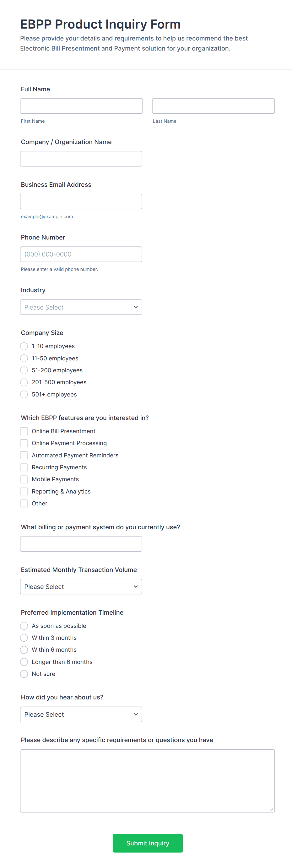Screen dimensions: 292x868
Task: Choose Within 6 months timeline option
Action: pyautogui.click(x=24, y=650)
